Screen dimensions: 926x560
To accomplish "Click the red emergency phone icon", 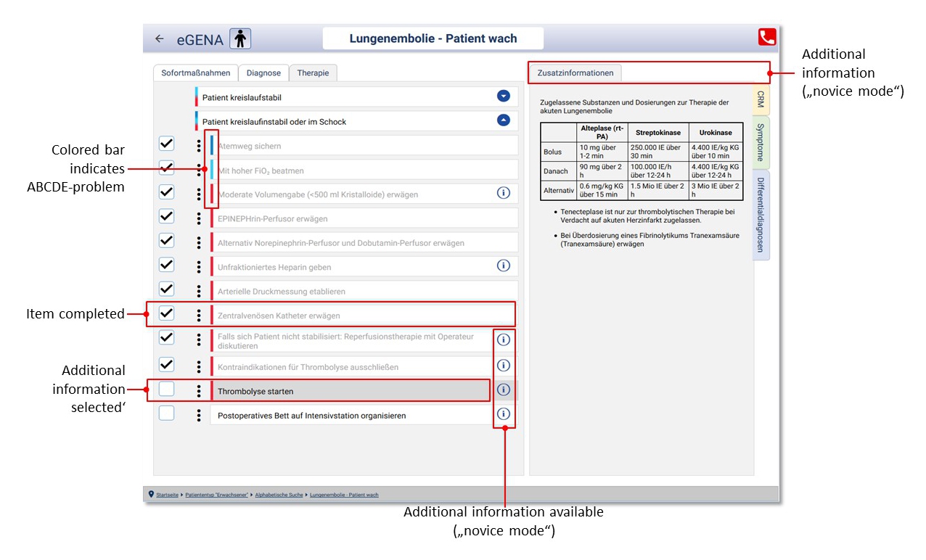I will (x=766, y=38).
